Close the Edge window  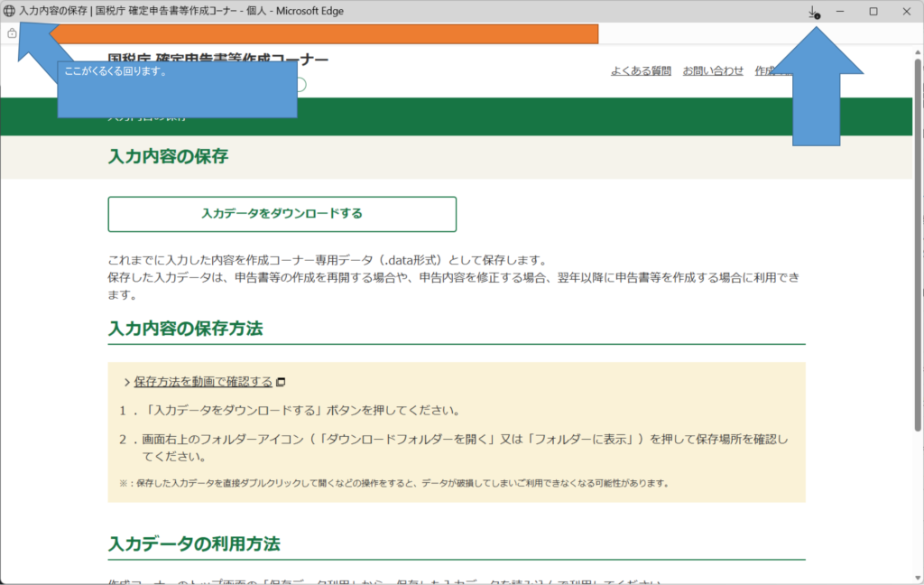[x=907, y=12]
